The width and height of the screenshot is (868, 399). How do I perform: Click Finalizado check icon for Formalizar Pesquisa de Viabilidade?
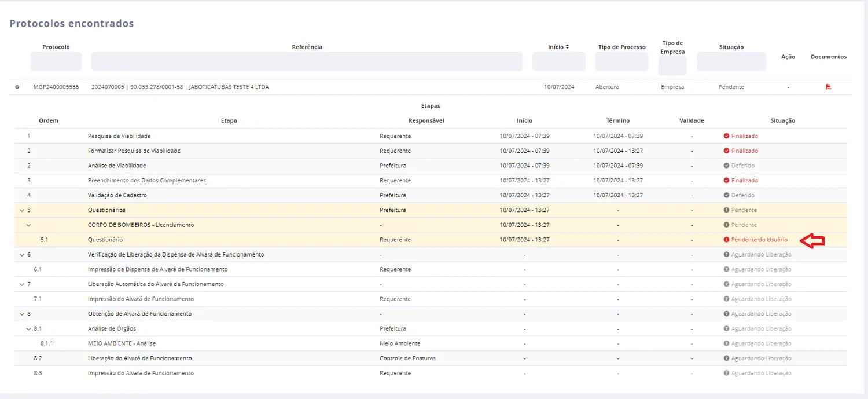tap(726, 151)
